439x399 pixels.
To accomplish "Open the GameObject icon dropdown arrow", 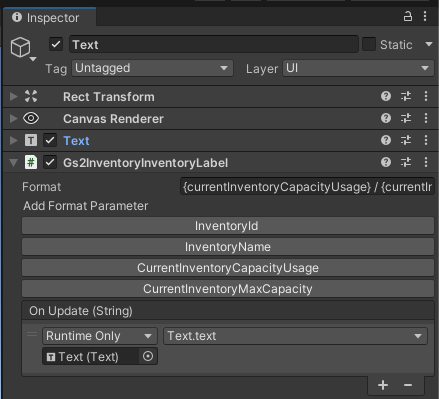I will 33,59.
